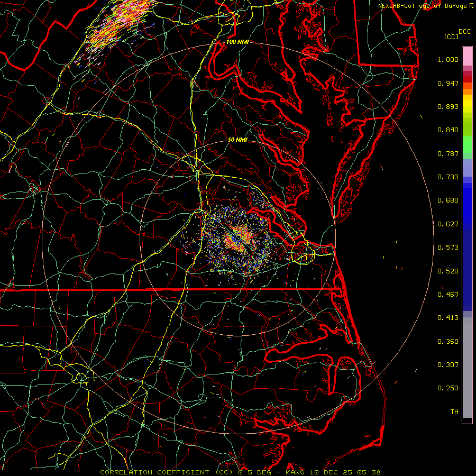This screenshot has width=476, height=476.
Task: Click the DCC label above the color scale
Action: click(x=464, y=32)
